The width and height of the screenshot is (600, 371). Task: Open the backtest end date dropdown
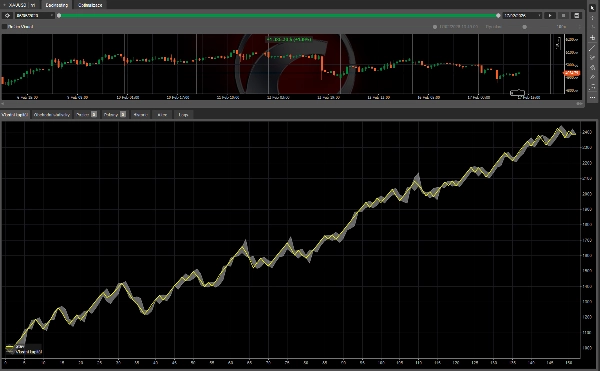coord(522,16)
